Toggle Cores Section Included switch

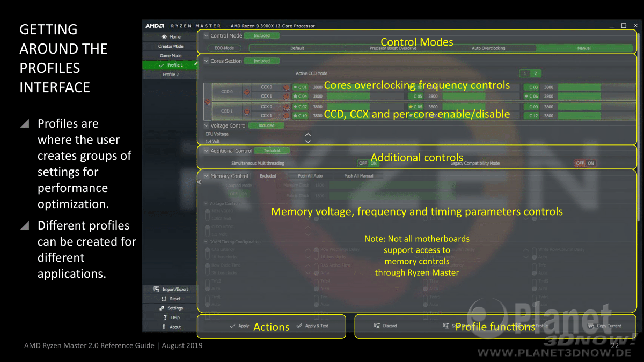point(262,61)
